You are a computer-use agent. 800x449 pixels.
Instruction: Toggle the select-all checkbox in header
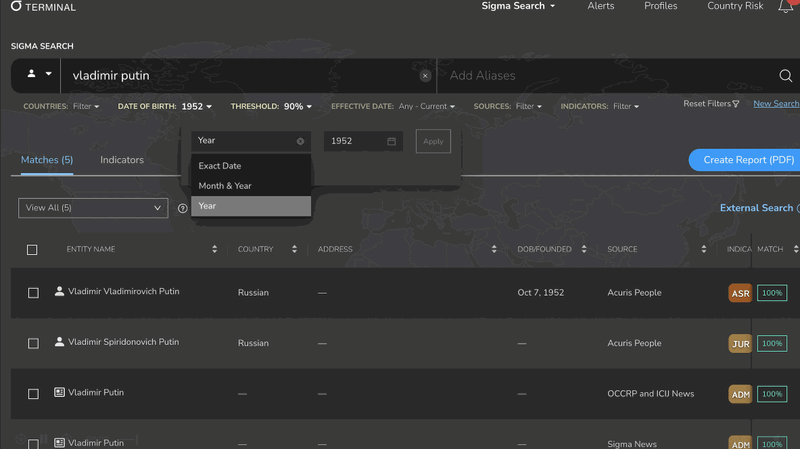[32, 249]
